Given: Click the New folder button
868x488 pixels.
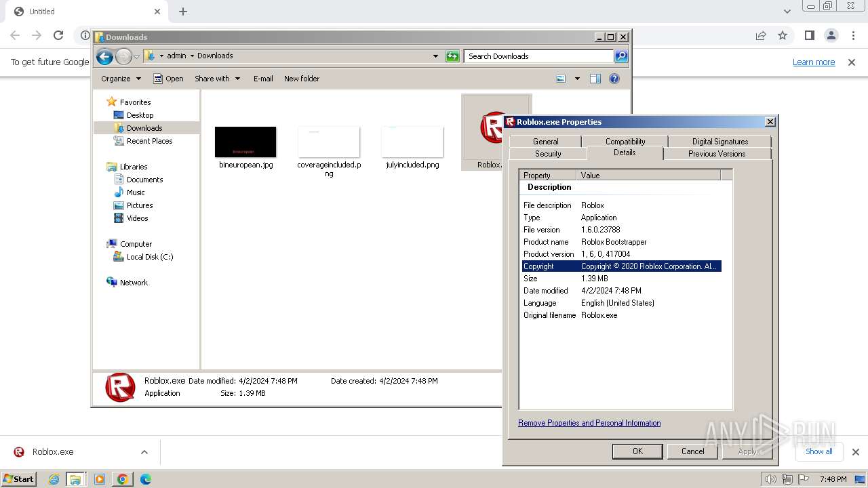Looking at the screenshot, I should (x=302, y=79).
